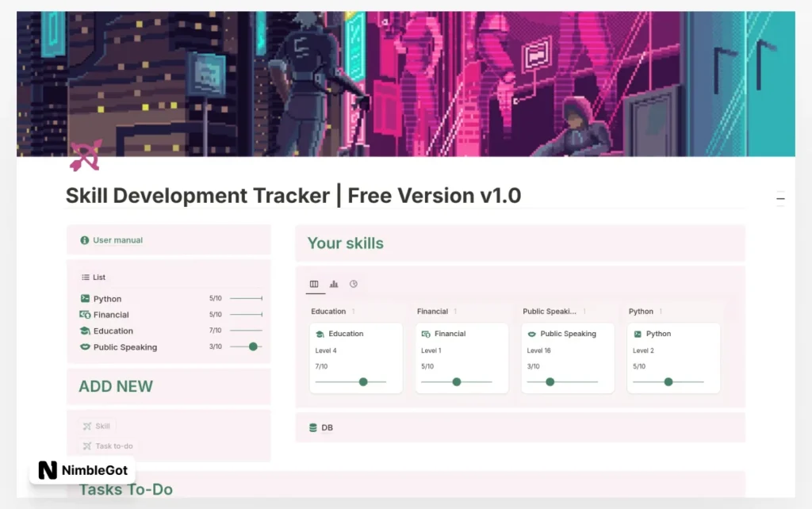Click Level 16 on Public Speaking card
The image size is (812, 509).
(538, 350)
